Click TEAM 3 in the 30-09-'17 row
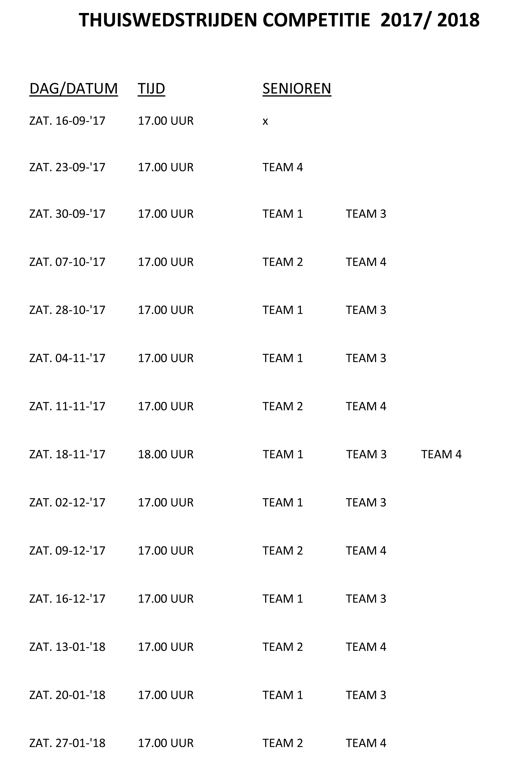This screenshot has width=532, height=772. click(x=366, y=214)
